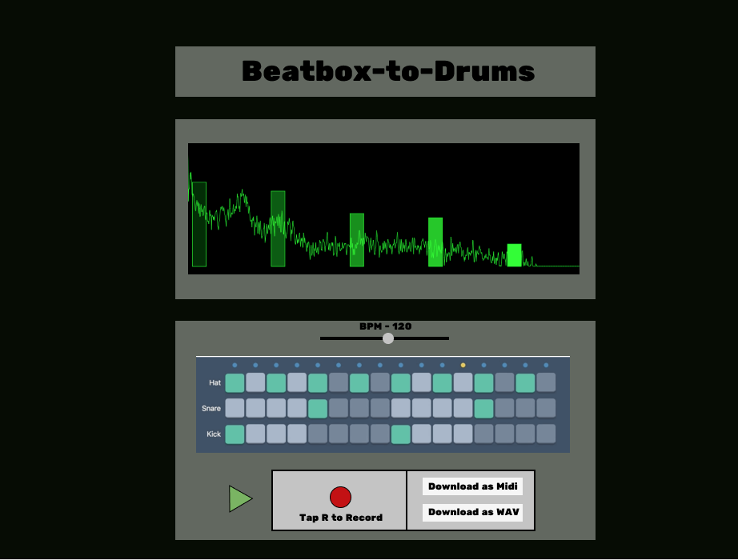The height and width of the screenshot is (560, 738).
Task: Enable Kick step 8
Action: coord(380,434)
